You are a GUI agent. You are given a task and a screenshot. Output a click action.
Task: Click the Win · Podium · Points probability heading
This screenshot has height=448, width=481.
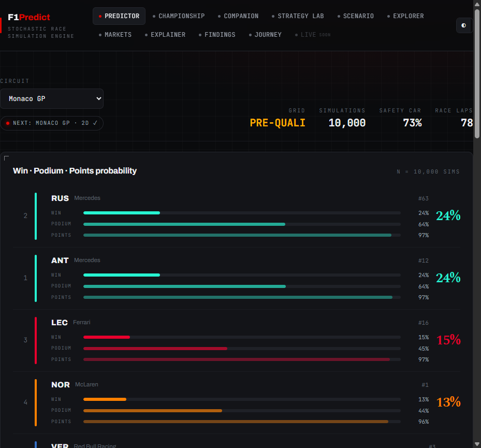[75, 171]
